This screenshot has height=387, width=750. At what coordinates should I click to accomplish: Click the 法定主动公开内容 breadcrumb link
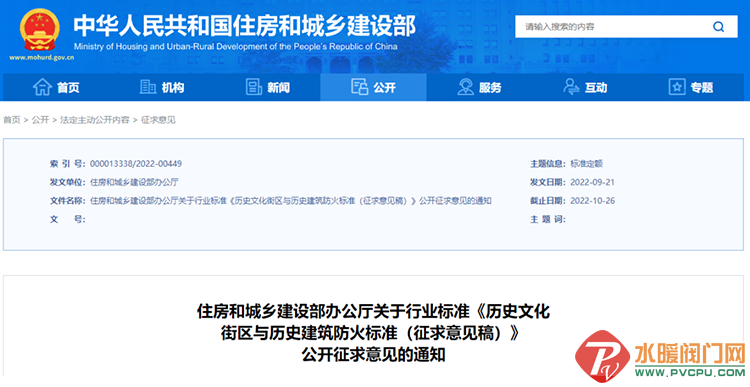coord(95,120)
